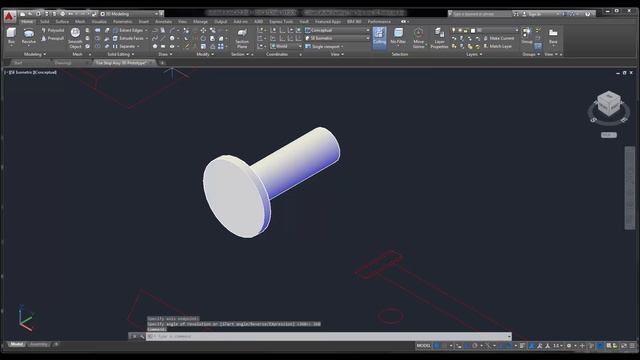Viewport: 640px width, 360px height.
Task: Switch to the Mesh ribbon tab
Action: [x=80, y=22]
